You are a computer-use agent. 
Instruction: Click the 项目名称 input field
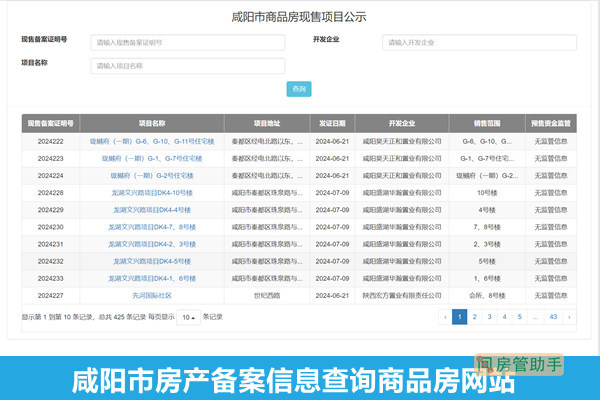click(x=188, y=66)
